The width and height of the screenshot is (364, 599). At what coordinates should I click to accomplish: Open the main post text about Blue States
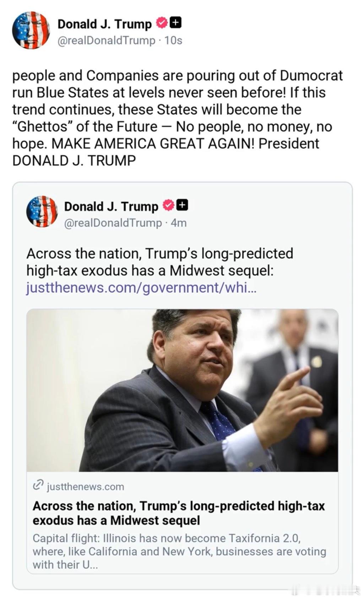click(x=178, y=118)
